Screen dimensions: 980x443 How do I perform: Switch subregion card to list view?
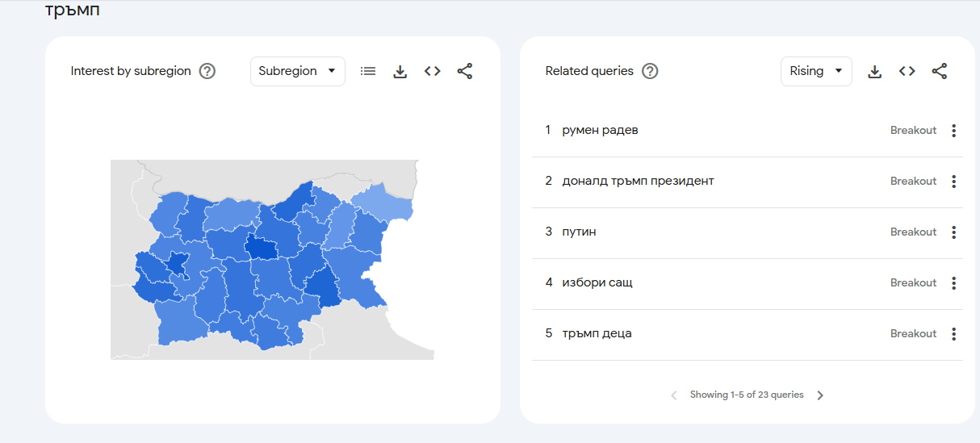[x=368, y=71]
